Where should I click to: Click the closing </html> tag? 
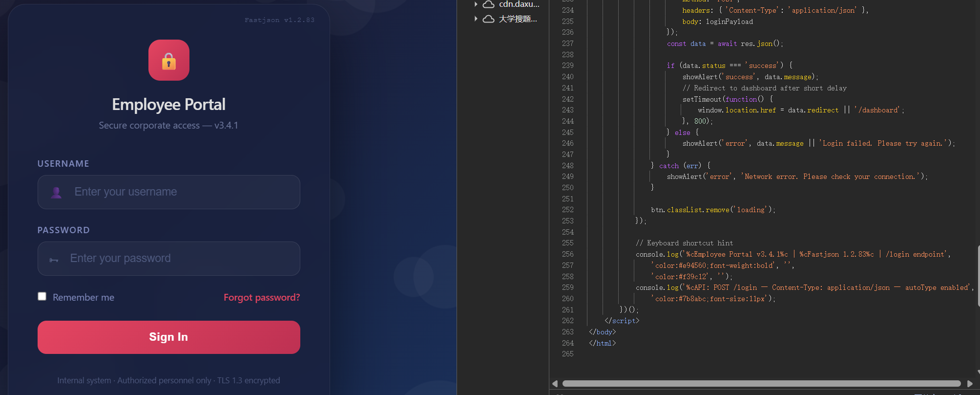point(602,343)
